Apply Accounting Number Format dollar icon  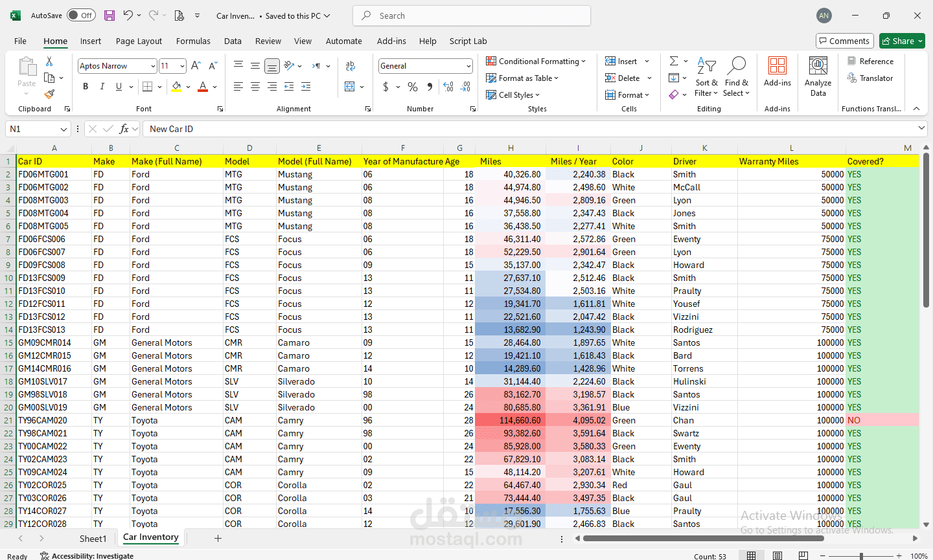point(386,87)
